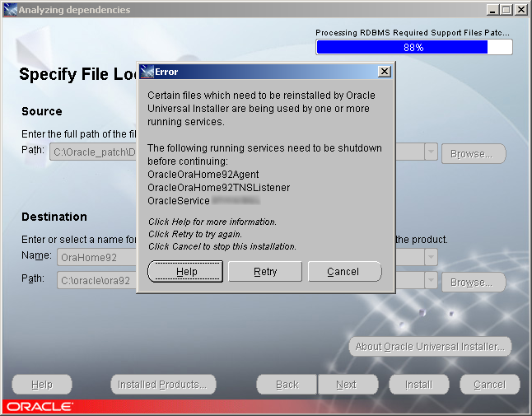Click the 88% progress bar
Viewport: 532px width, 416px height.
click(414, 47)
